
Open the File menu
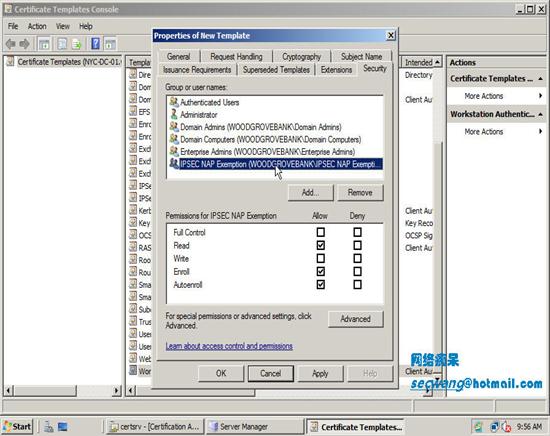tap(13, 26)
